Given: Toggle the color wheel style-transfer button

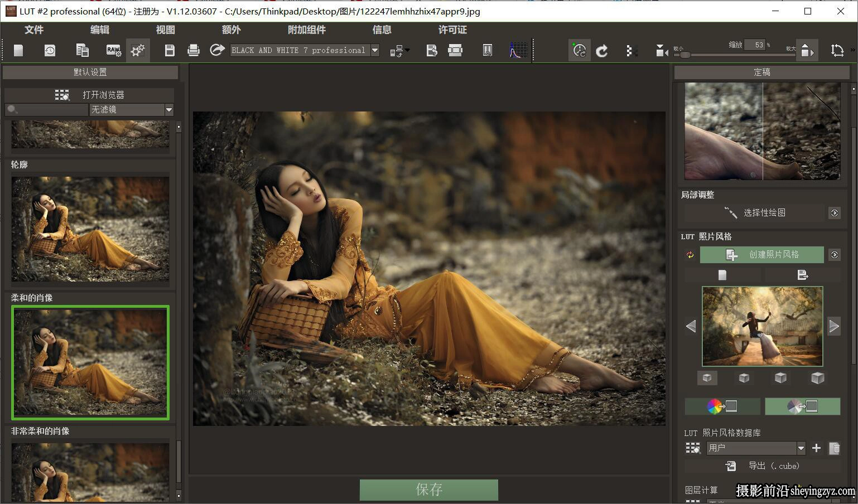Looking at the screenshot, I should coord(722,406).
